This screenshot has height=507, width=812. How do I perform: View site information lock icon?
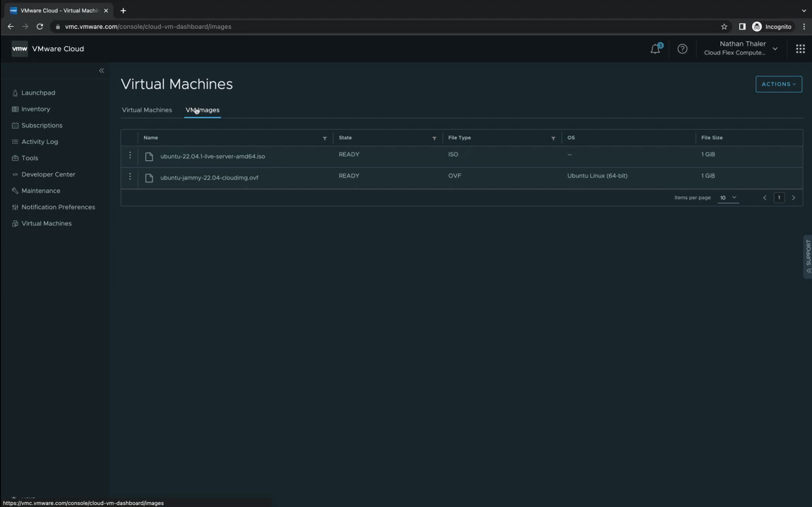(58, 26)
